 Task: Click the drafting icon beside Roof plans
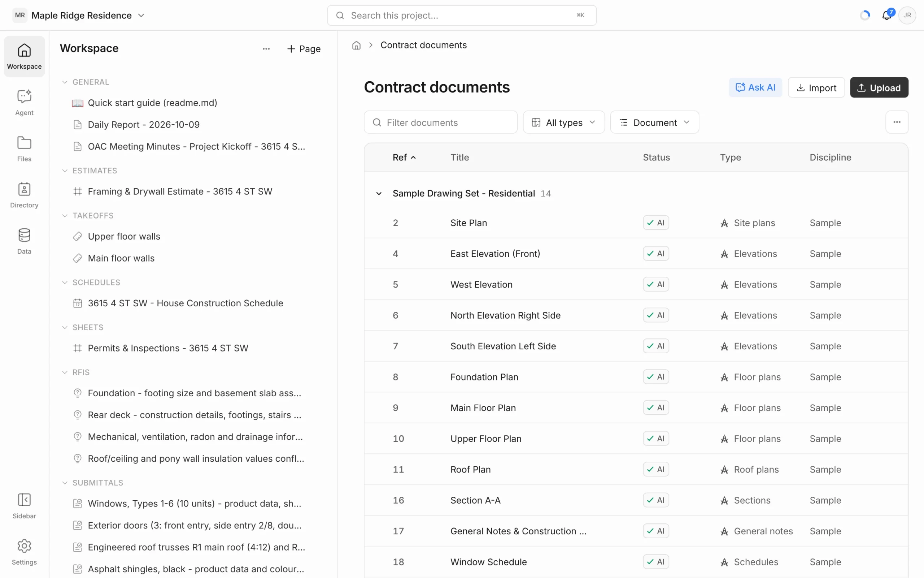click(724, 470)
